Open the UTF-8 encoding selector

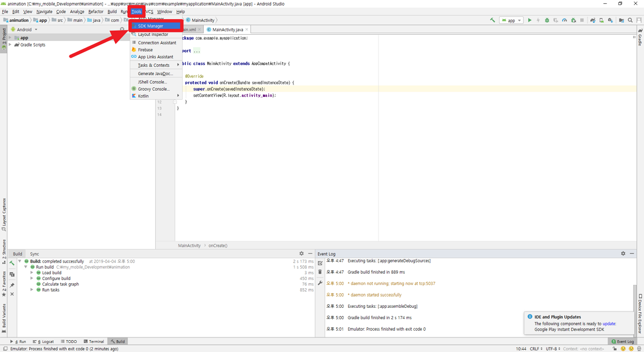pyautogui.click(x=553, y=349)
